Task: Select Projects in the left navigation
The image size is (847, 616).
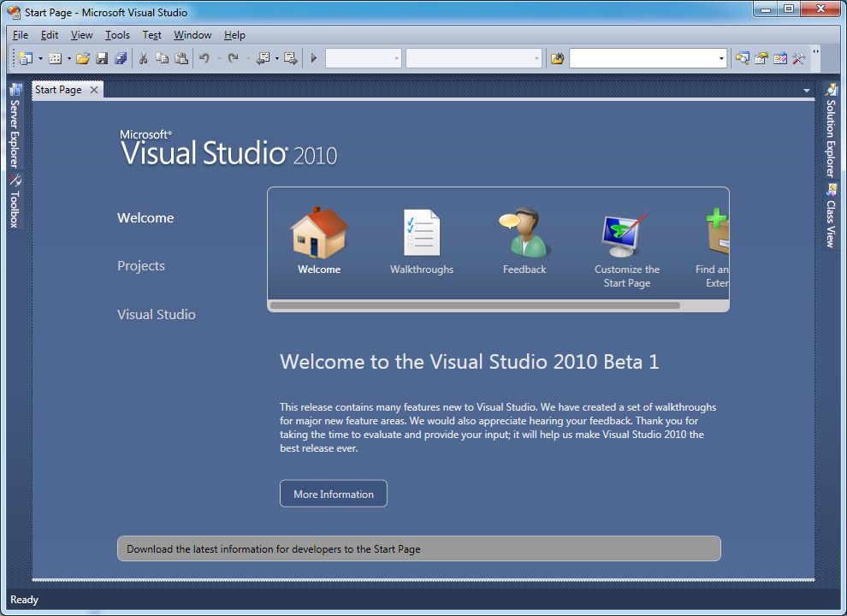Action: [x=141, y=266]
